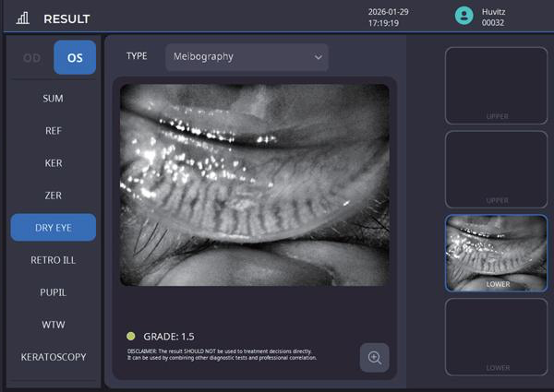The image size is (554, 392).
Task: Switch to the PUPIL tab
Action: [53, 292]
